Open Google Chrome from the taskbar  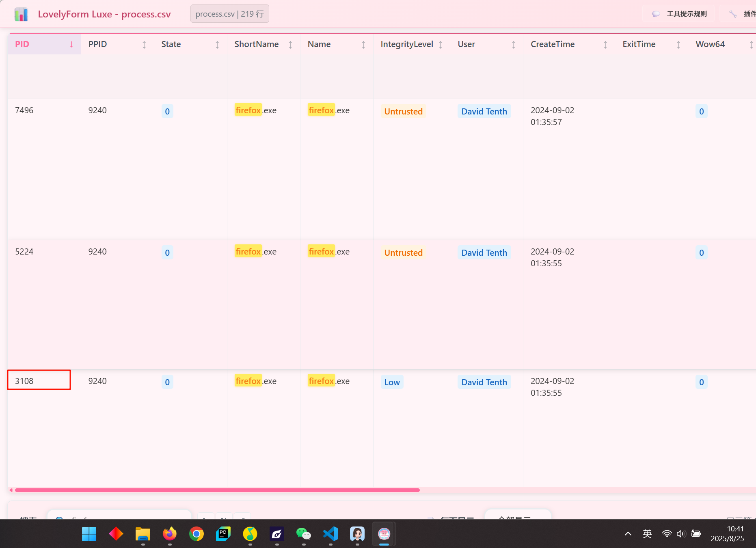pyautogui.click(x=197, y=534)
